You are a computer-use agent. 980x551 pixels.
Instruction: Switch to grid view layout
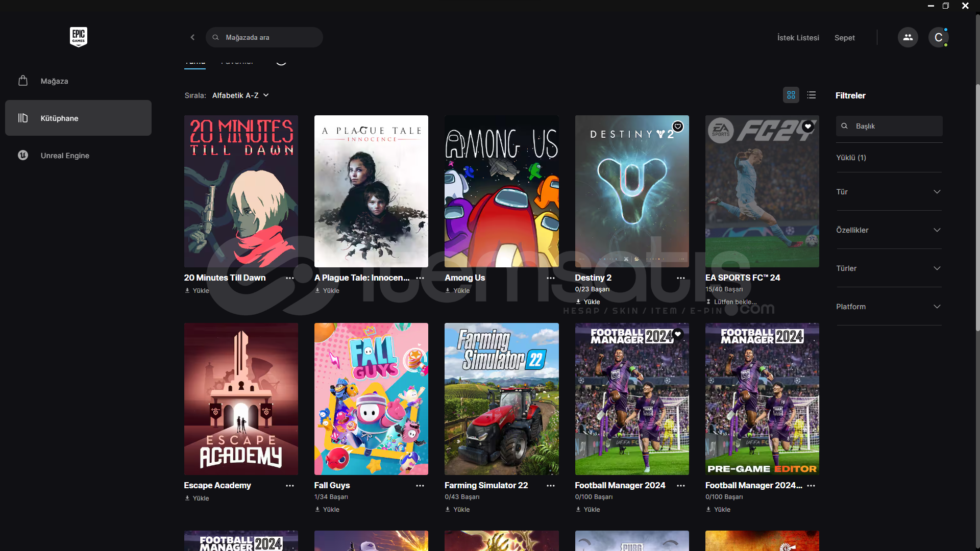click(791, 95)
